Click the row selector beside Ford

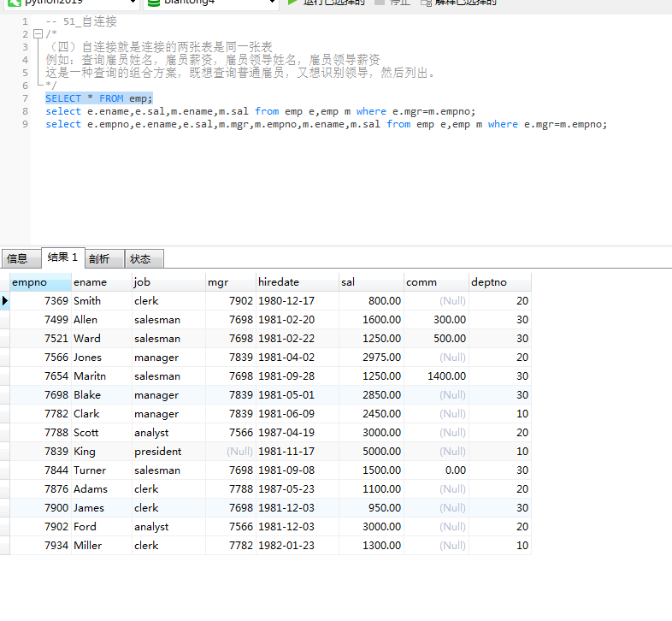click(5, 527)
